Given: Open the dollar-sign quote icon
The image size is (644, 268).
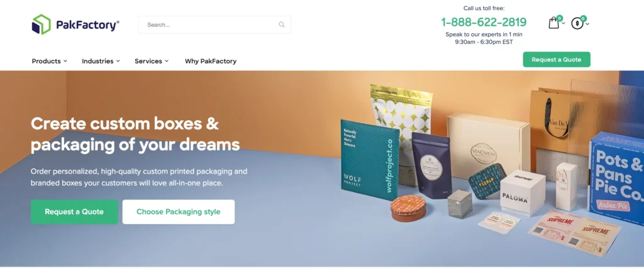Looking at the screenshot, I should [x=577, y=23].
